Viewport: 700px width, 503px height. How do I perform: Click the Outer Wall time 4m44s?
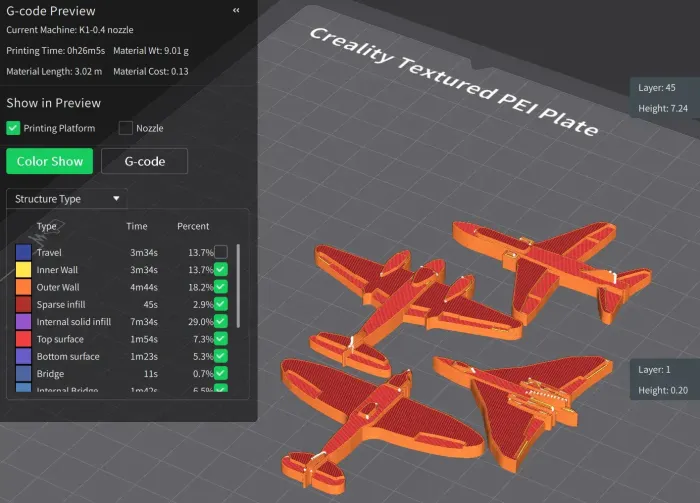pyautogui.click(x=144, y=287)
